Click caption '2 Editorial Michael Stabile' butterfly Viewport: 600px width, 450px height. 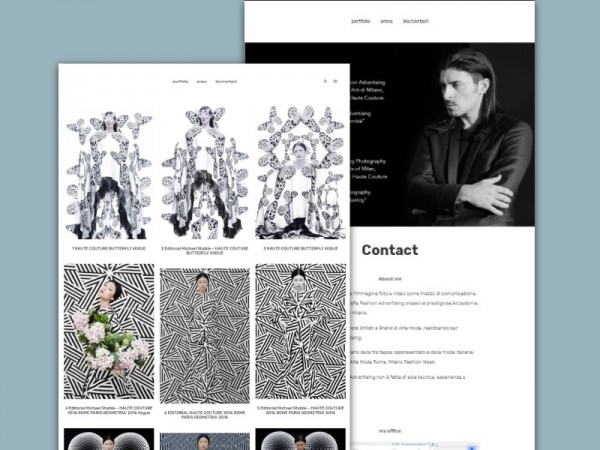(x=204, y=249)
